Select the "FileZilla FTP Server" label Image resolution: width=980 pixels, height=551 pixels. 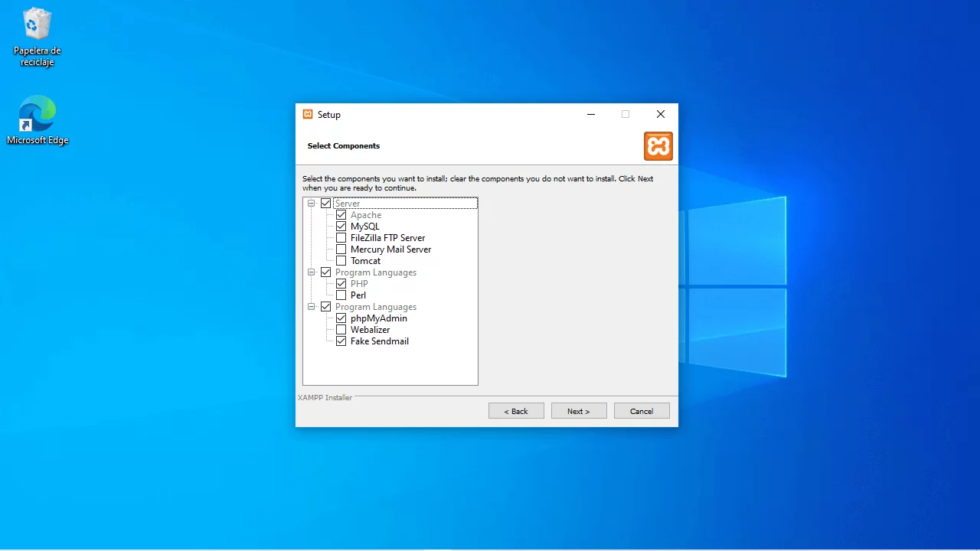pyautogui.click(x=388, y=238)
